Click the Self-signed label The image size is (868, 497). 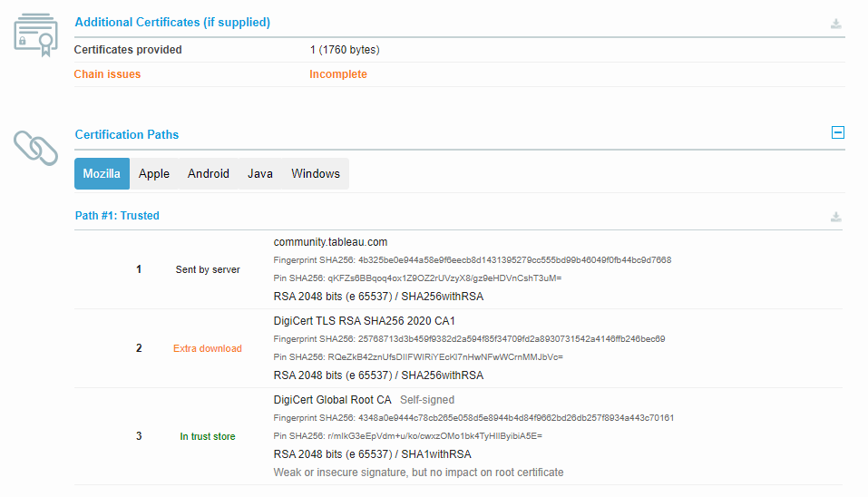pos(427,400)
